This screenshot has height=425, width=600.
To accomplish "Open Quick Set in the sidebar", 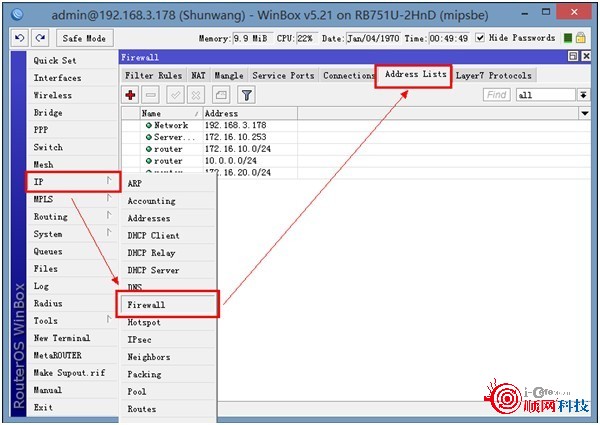I will click(x=72, y=60).
